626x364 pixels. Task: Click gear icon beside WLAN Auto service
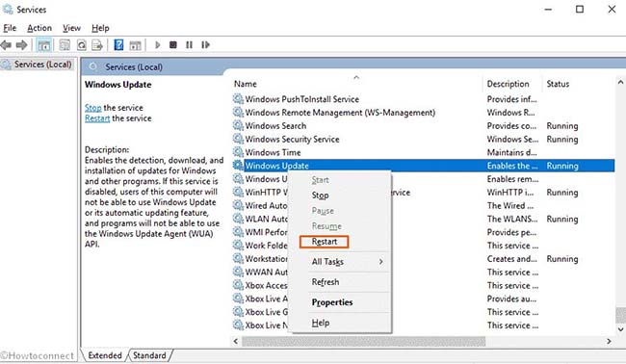click(238, 219)
